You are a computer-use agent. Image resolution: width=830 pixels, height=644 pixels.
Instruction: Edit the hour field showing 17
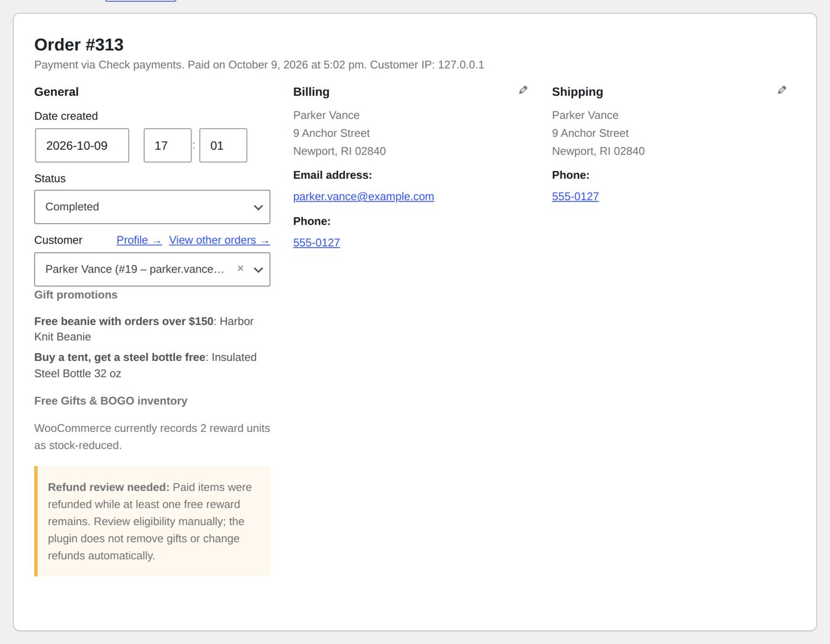[x=168, y=145]
